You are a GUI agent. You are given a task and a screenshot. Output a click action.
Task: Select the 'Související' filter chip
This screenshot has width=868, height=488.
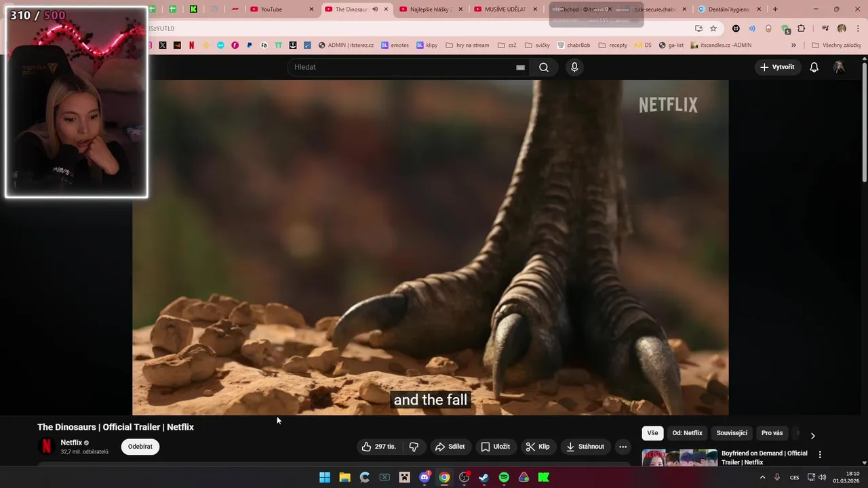pos(732,433)
